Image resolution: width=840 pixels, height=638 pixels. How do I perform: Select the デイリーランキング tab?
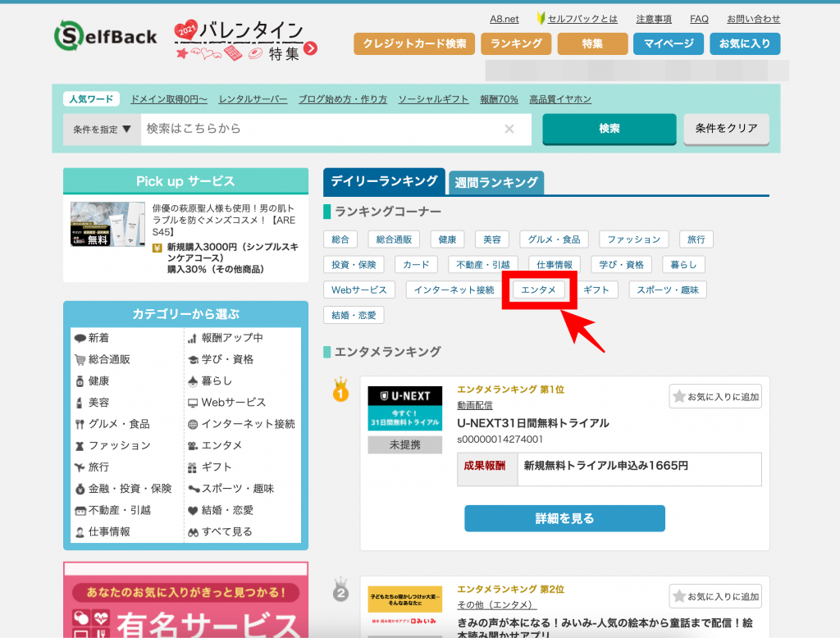384,181
